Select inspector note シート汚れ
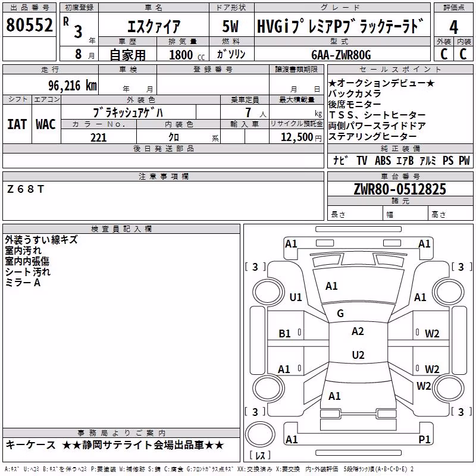The image size is (476, 476). [x=27, y=272]
